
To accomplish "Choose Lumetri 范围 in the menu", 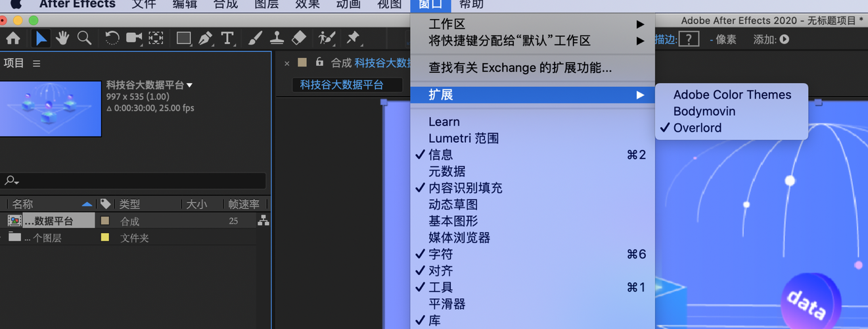I will (532, 138).
